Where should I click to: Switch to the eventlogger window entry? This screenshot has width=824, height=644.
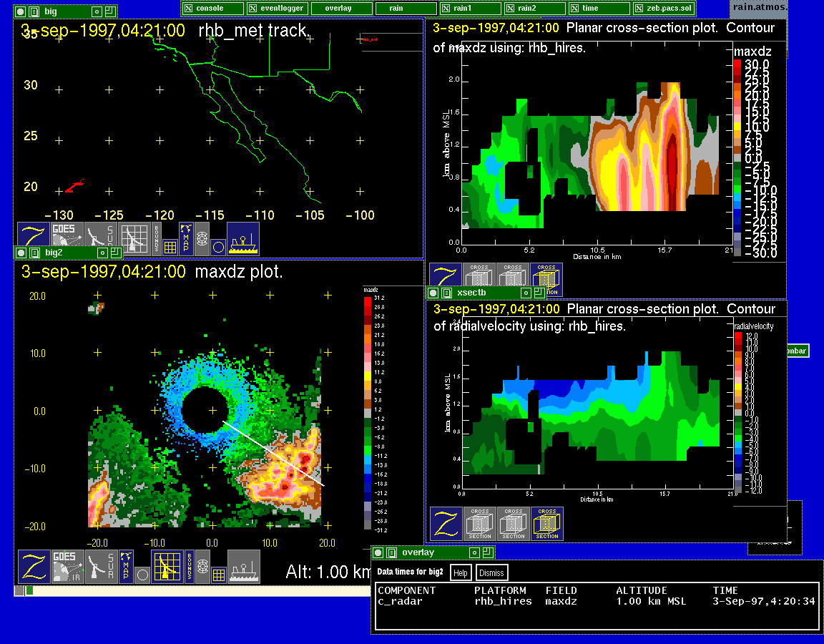277,8
